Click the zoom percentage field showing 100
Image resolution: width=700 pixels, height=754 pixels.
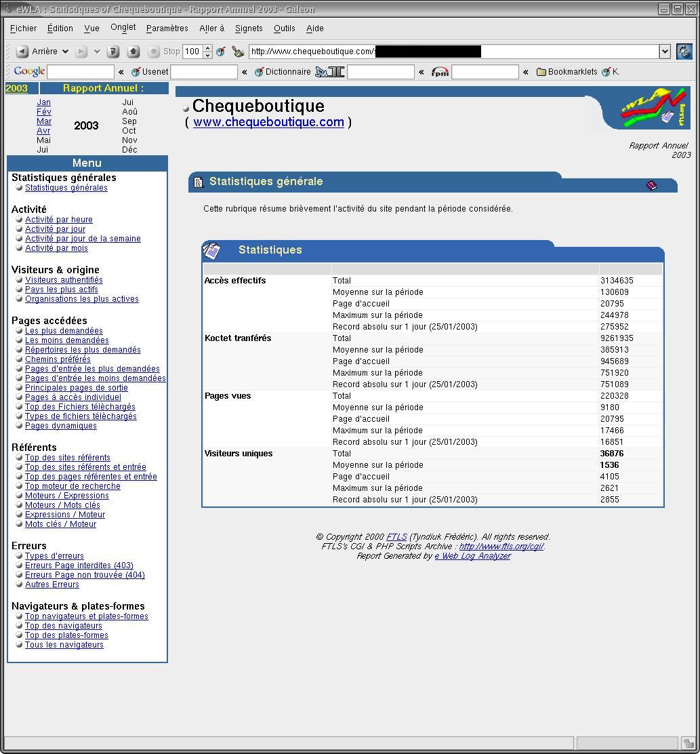[x=192, y=52]
